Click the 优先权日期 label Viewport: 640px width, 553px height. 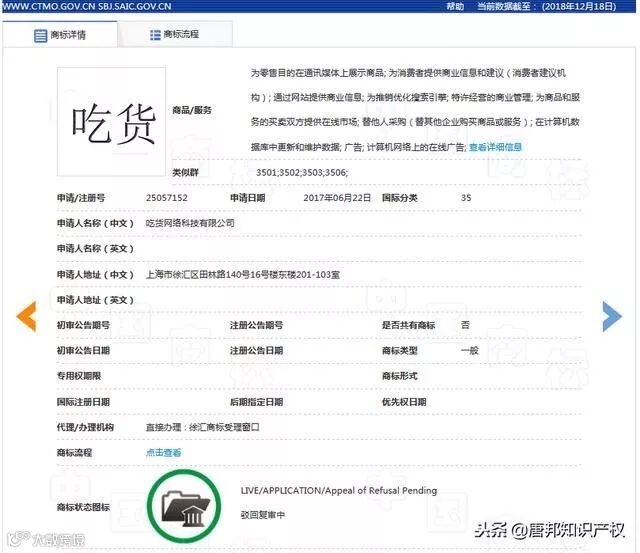pos(404,402)
